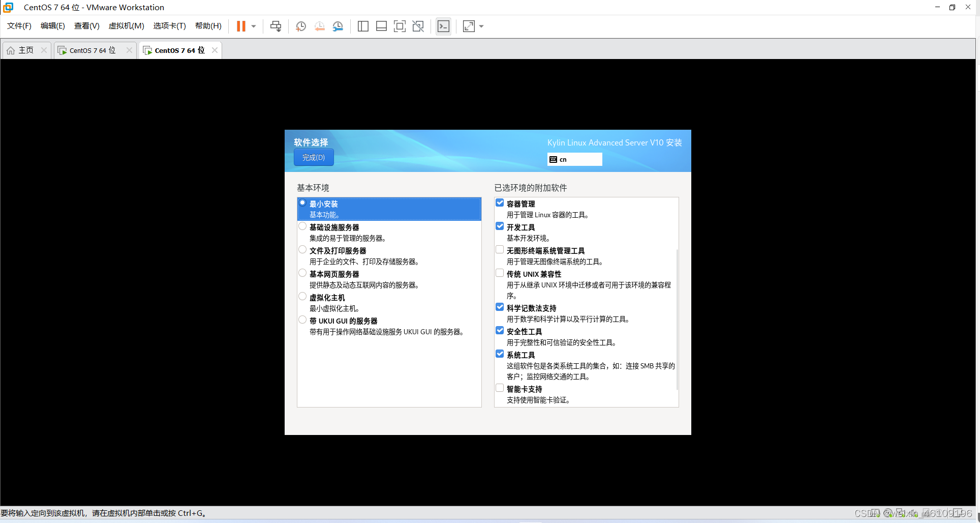Check the 无图形终端系统管理工具 checkbox
The height and width of the screenshot is (523, 980).
point(500,250)
